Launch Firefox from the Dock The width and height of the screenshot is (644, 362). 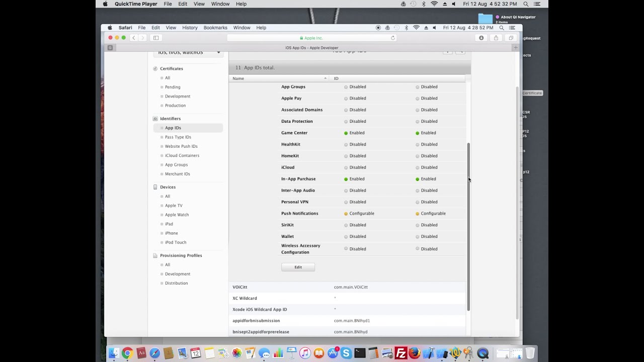click(415, 353)
